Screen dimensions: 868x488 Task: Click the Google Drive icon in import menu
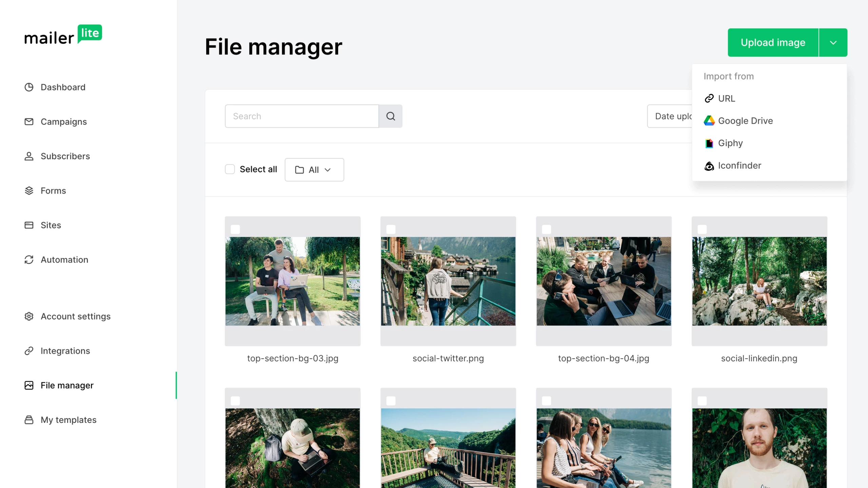709,121
